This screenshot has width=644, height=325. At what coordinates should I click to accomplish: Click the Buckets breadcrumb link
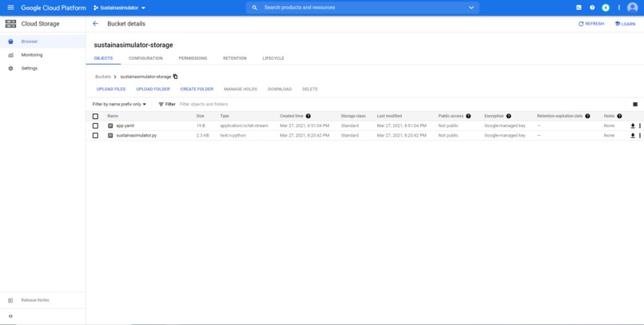[x=103, y=77]
